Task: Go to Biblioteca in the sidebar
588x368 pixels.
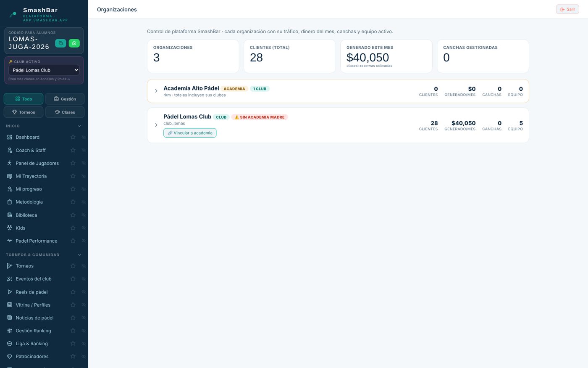Action: click(26, 215)
